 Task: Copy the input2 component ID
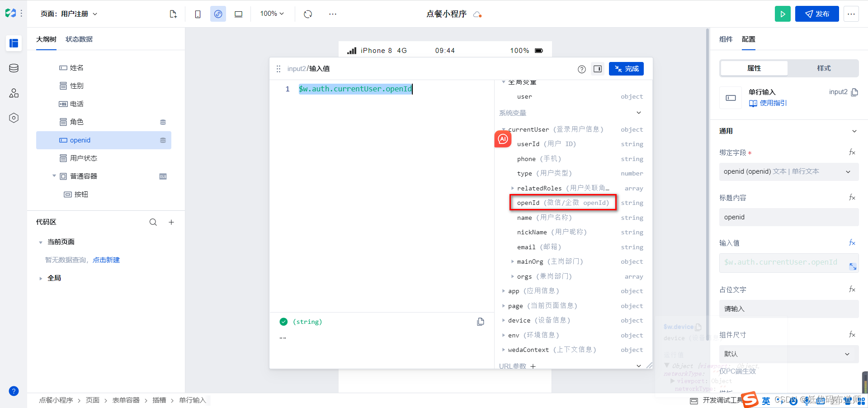pos(854,92)
